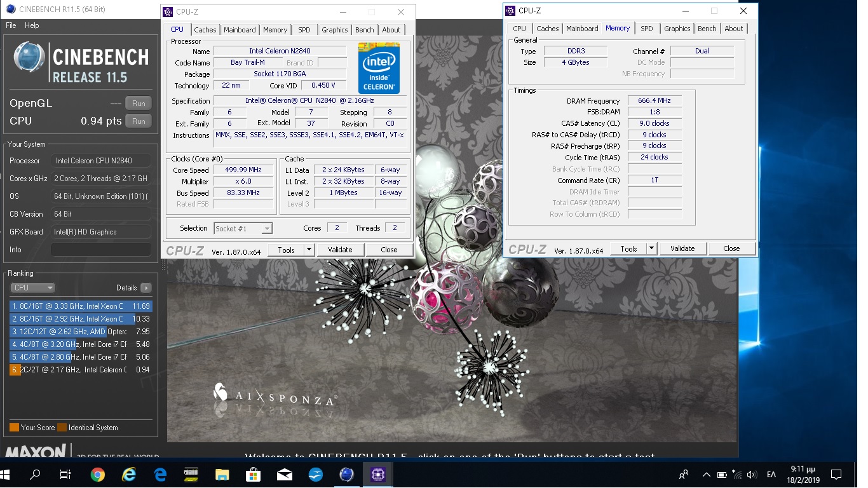Open Microsoft Store from taskbar
Viewport: 868px width, 488px height.
[x=253, y=474]
